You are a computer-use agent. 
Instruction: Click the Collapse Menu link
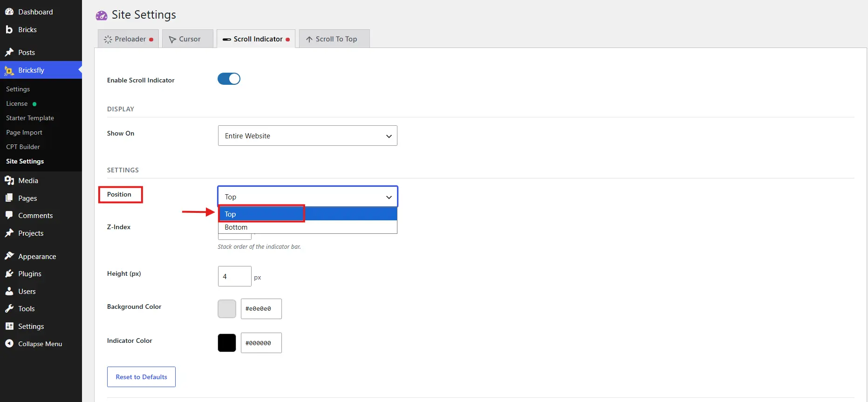[40, 344]
